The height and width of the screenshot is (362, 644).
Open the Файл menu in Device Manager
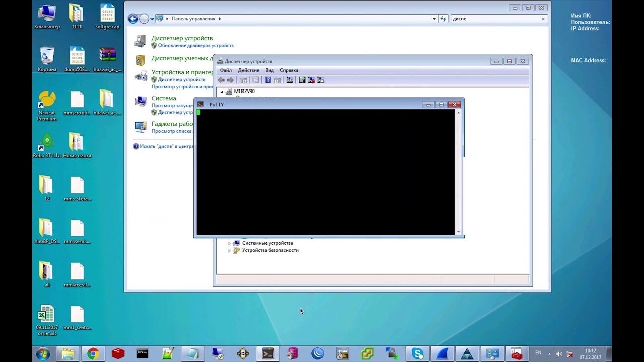[226, 70]
